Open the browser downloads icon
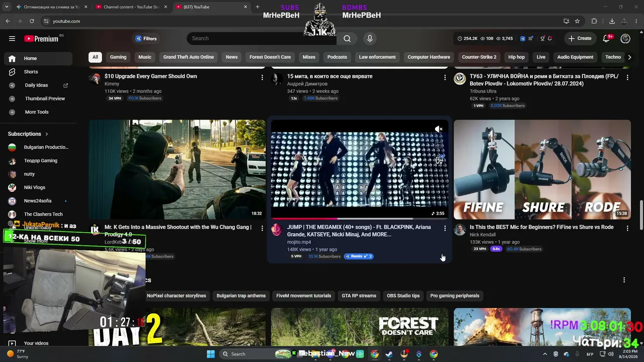644x362 pixels. (x=612, y=21)
